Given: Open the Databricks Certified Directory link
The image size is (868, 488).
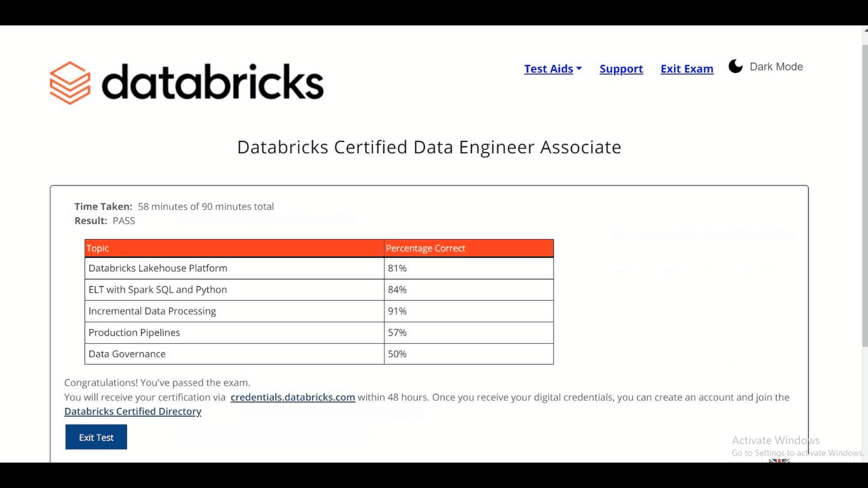Looking at the screenshot, I should [133, 411].
